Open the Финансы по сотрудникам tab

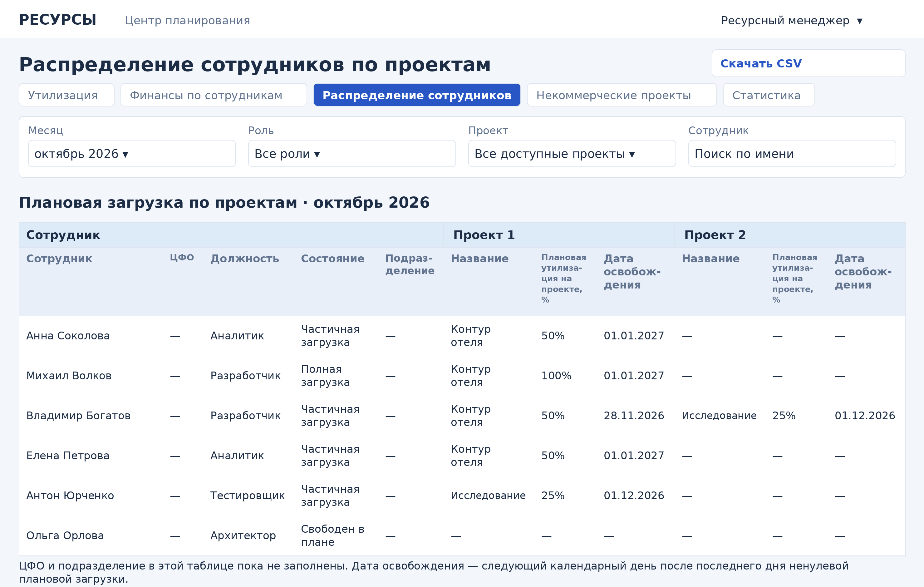click(214, 95)
